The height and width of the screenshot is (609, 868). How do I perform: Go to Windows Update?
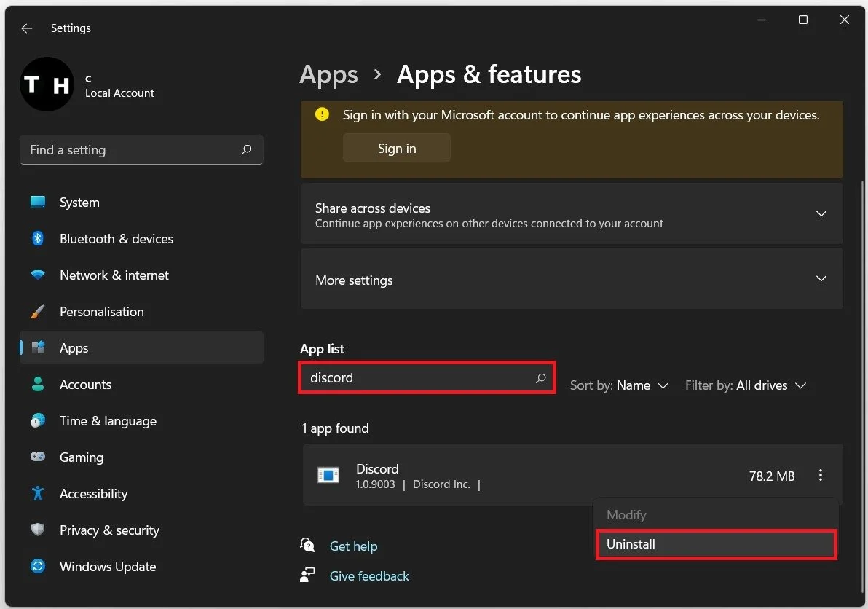click(x=141, y=566)
